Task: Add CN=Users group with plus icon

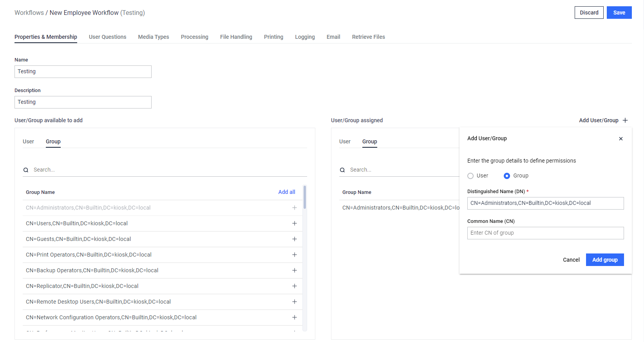Action: (295, 223)
